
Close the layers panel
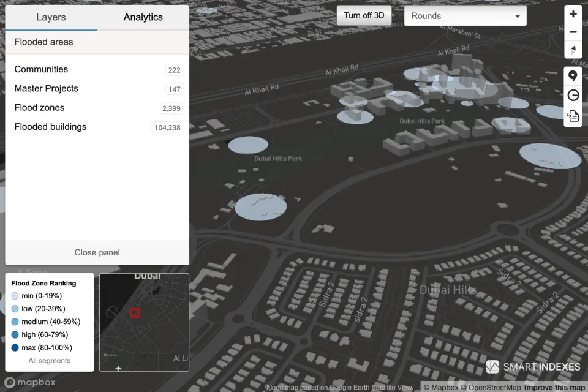[97, 252]
